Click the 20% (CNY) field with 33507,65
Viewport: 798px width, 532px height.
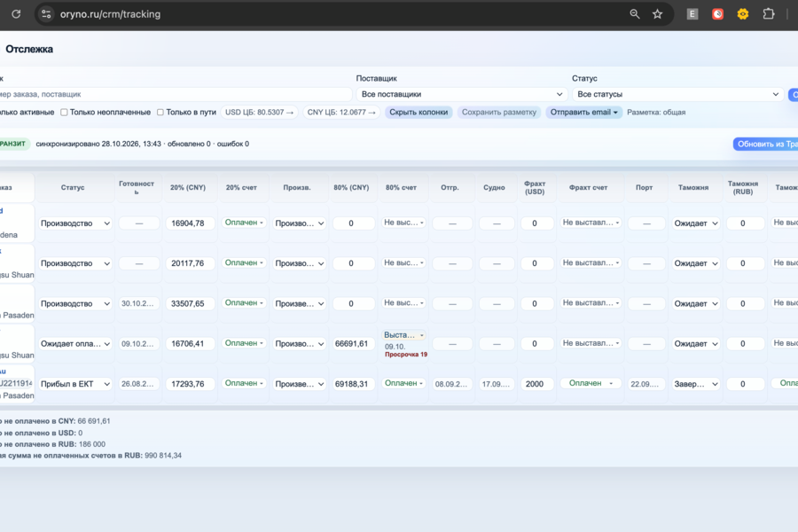[x=190, y=303]
